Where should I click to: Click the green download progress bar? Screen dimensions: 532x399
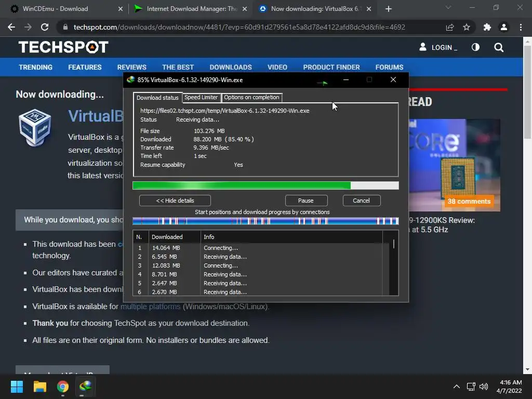265,185
